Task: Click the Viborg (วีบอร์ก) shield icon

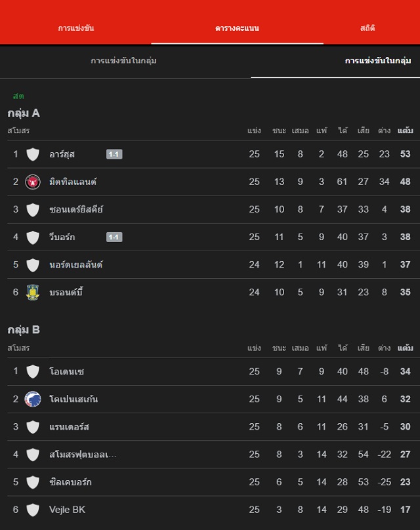Action: pyautogui.click(x=33, y=237)
